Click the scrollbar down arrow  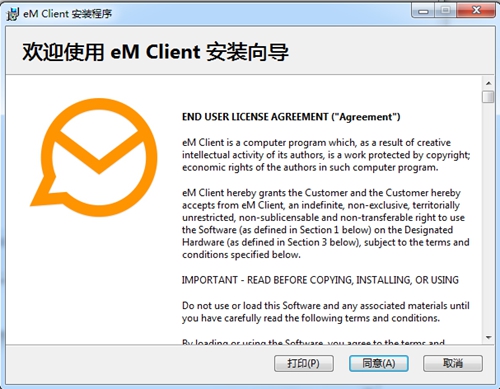click(x=488, y=337)
